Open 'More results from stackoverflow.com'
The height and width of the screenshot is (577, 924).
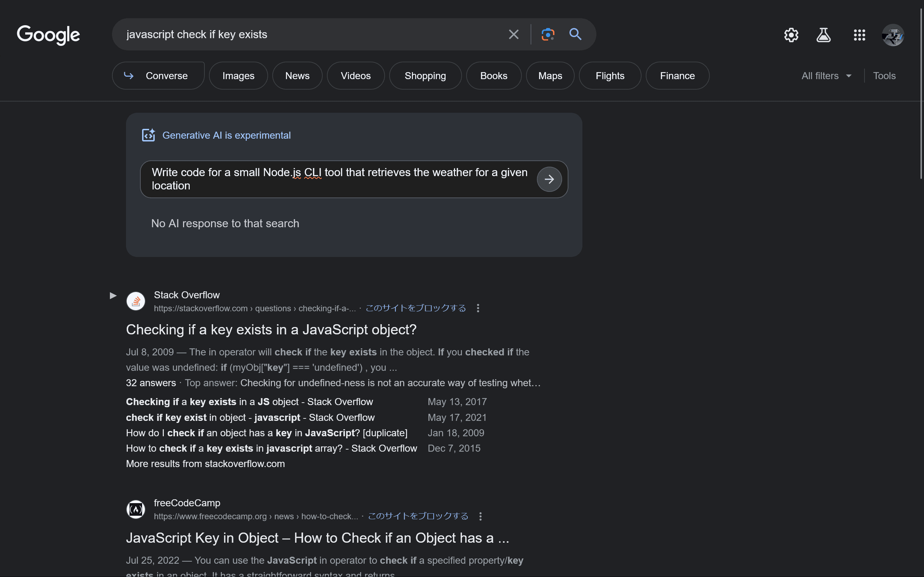[205, 464]
